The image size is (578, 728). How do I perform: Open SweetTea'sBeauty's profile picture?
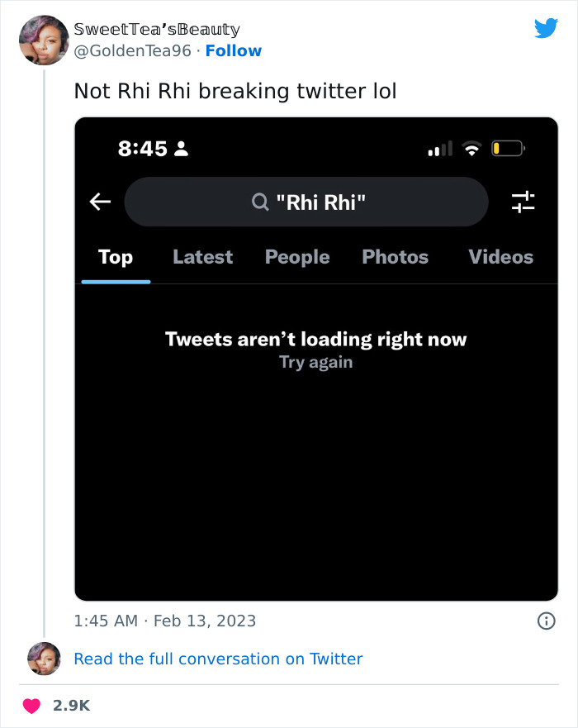(x=44, y=40)
